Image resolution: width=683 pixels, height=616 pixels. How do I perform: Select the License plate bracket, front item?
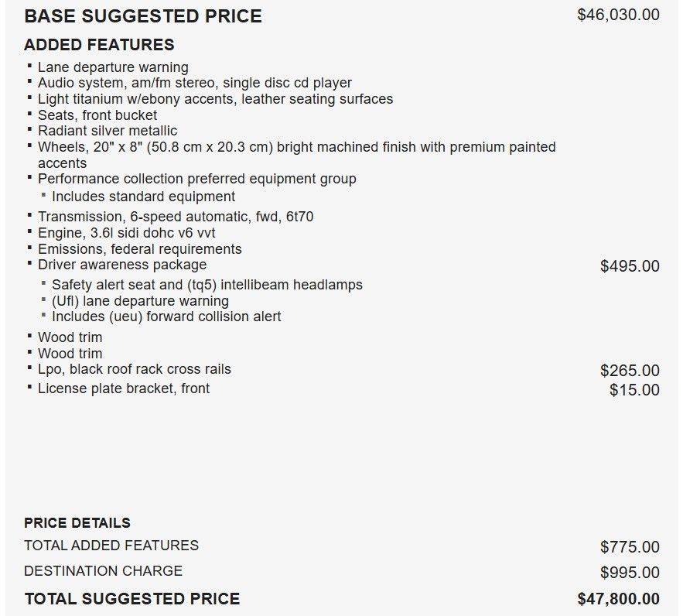tap(124, 388)
